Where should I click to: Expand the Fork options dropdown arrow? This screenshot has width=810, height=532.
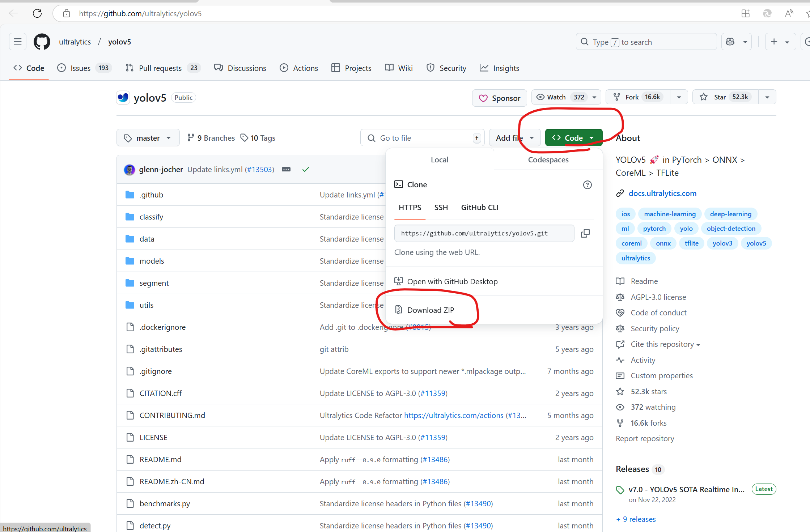click(x=679, y=97)
